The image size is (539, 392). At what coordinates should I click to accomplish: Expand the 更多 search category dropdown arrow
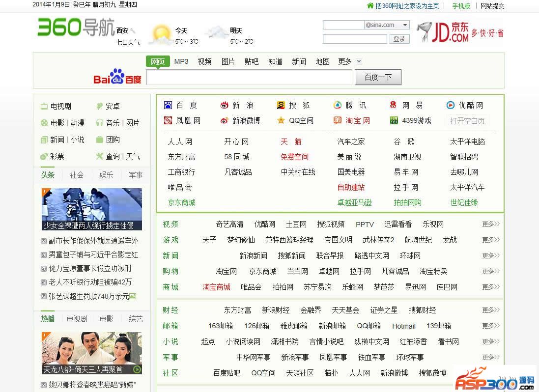point(359,61)
